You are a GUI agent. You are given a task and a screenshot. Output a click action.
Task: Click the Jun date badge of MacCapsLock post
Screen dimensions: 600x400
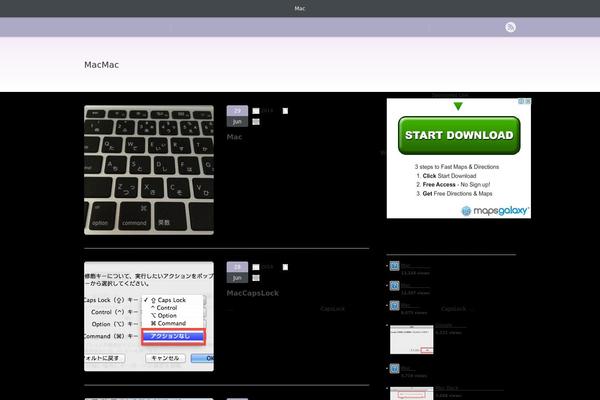[237, 272]
